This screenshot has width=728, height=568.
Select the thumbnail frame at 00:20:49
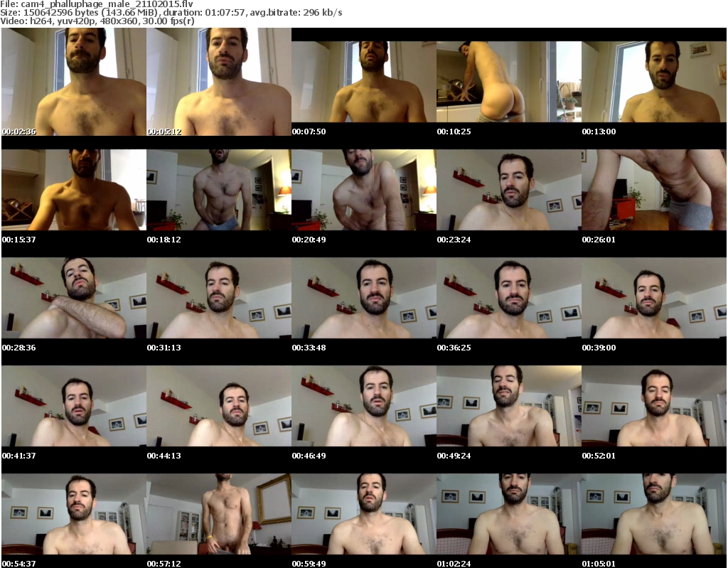pyautogui.click(x=364, y=190)
